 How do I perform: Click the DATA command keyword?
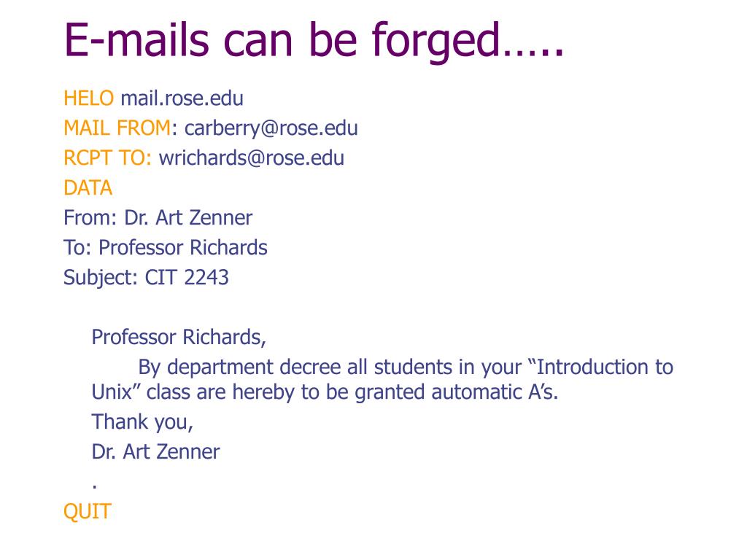[88, 188]
